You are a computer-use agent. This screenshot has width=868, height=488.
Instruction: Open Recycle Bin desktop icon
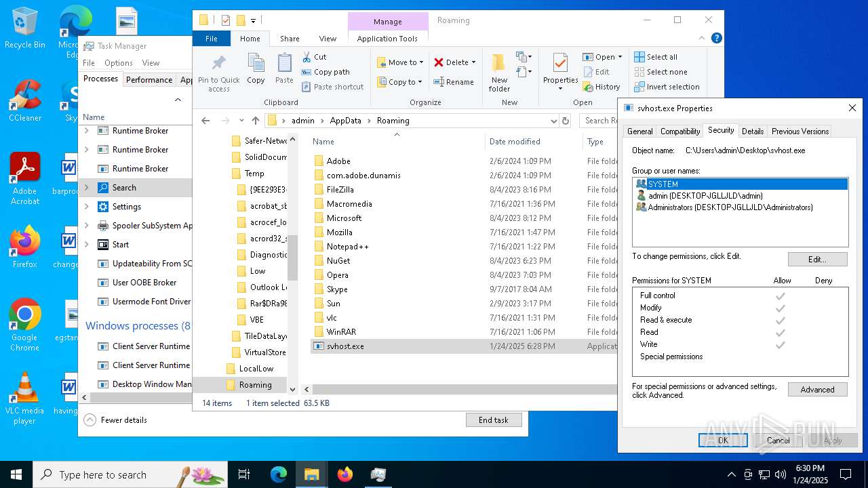pyautogui.click(x=25, y=28)
